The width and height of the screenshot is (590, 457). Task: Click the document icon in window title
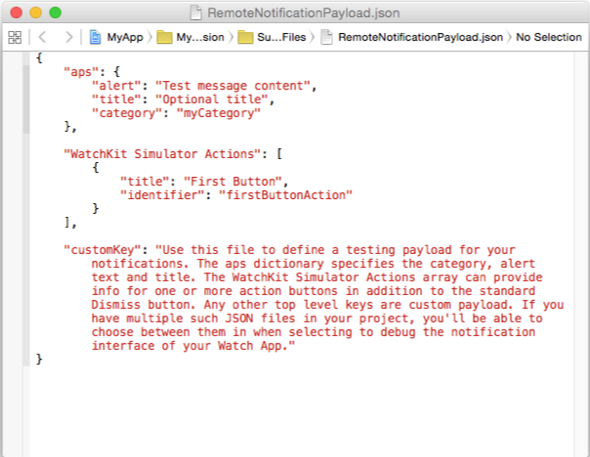click(196, 12)
